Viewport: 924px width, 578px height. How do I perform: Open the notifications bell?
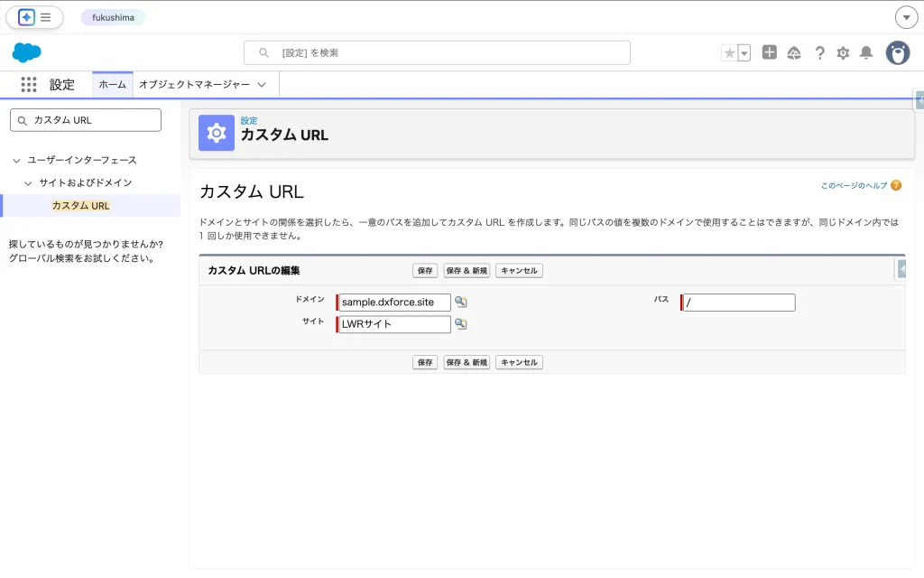pos(866,53)
